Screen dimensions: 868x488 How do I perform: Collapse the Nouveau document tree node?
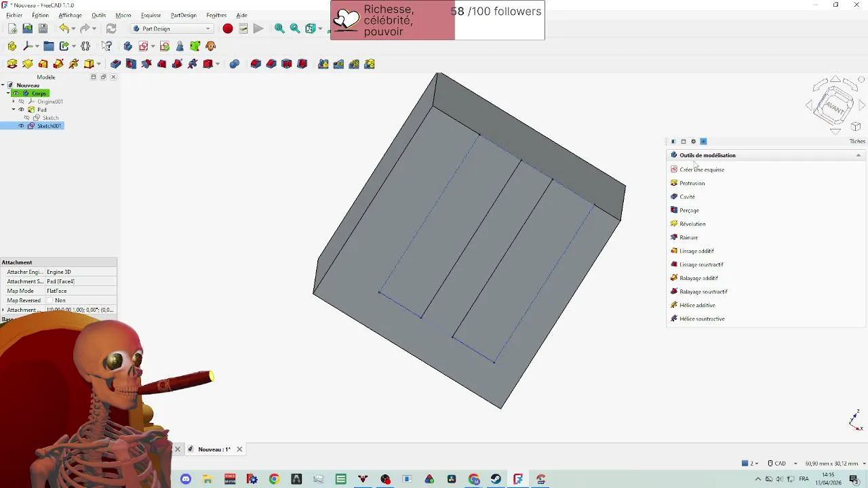[x=3, y=85]
